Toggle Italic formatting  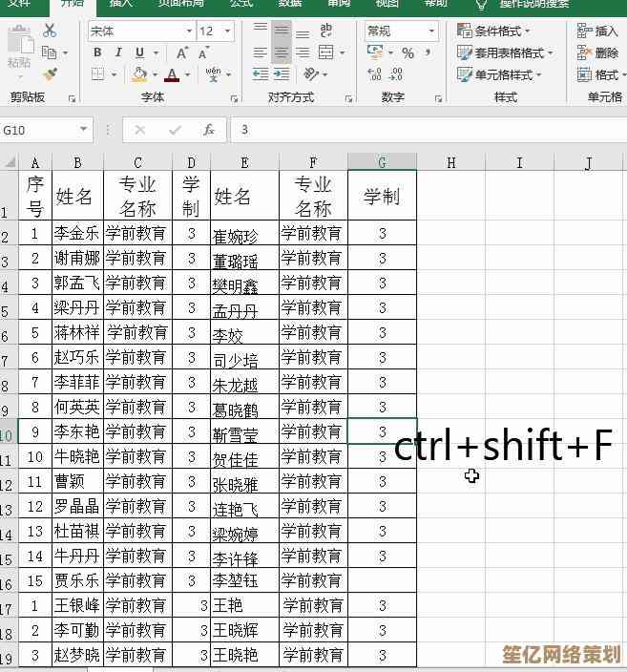pos(118,52)
